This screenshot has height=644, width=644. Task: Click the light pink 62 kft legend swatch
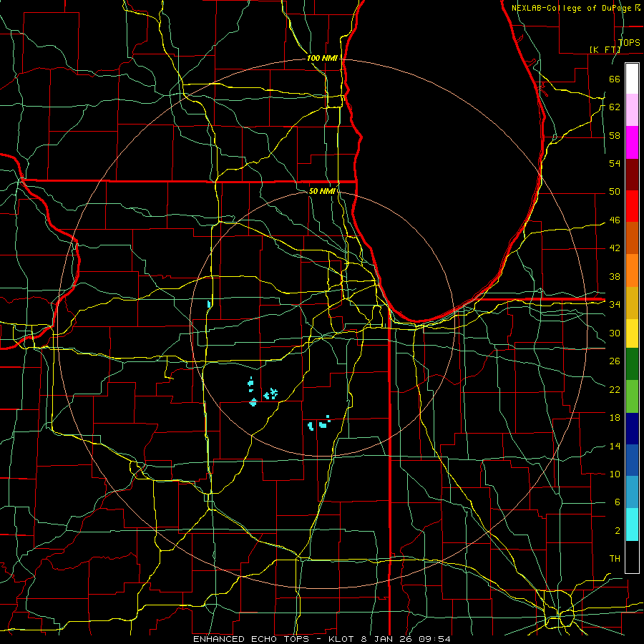tap(632, 110)
